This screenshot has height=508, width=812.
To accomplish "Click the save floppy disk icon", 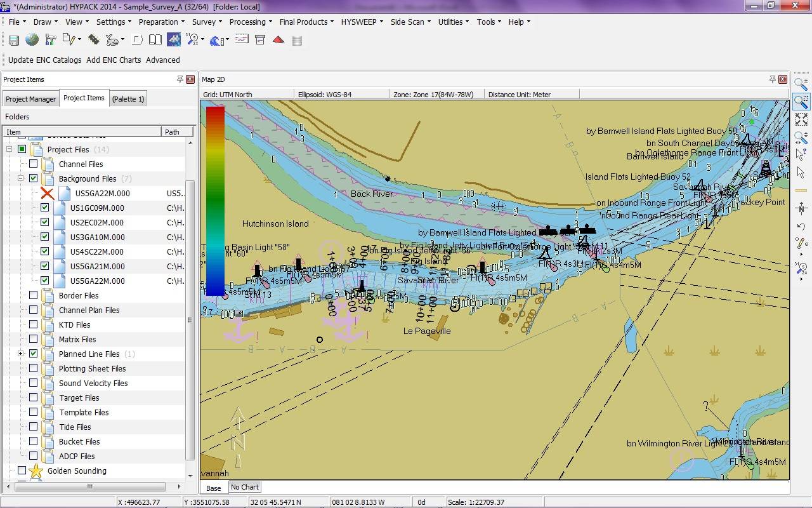I will coord(13,40).
